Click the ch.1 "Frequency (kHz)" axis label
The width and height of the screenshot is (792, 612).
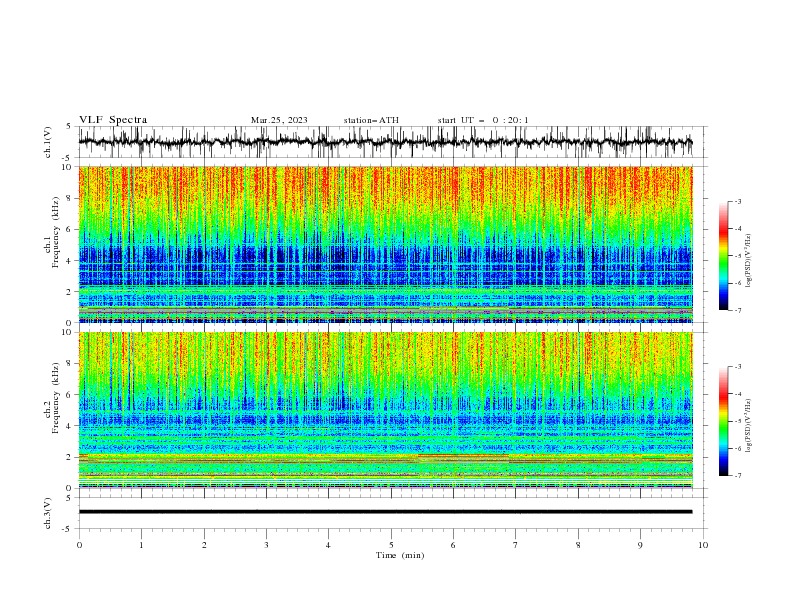(56, 232)
